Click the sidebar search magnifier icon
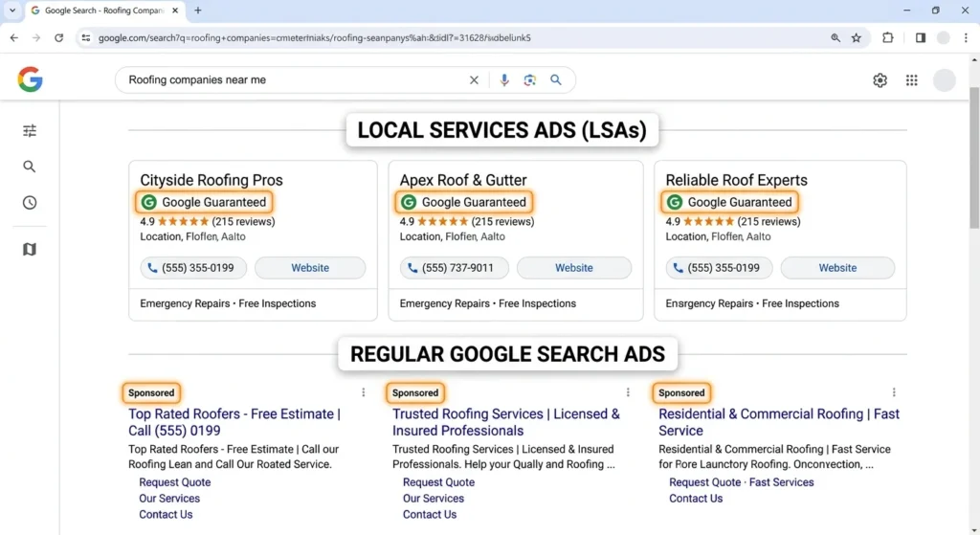 (30, 167)
